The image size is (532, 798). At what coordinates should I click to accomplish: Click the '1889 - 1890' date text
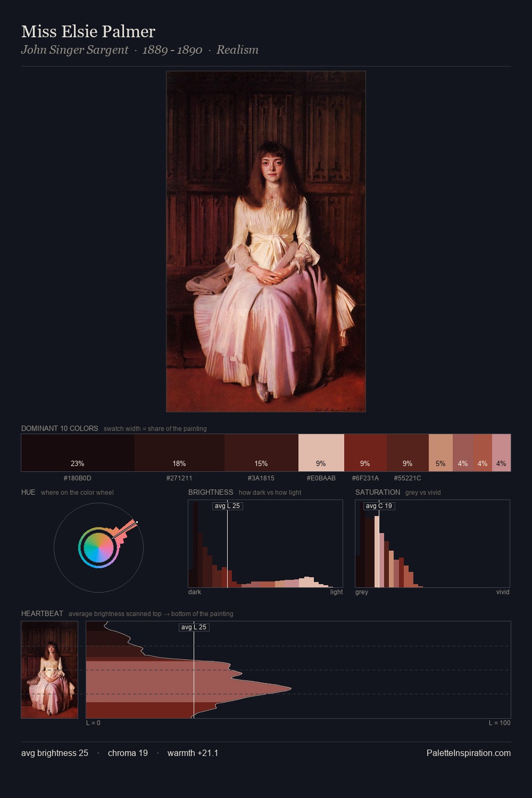pyautogui.click(x=172, y=50)
